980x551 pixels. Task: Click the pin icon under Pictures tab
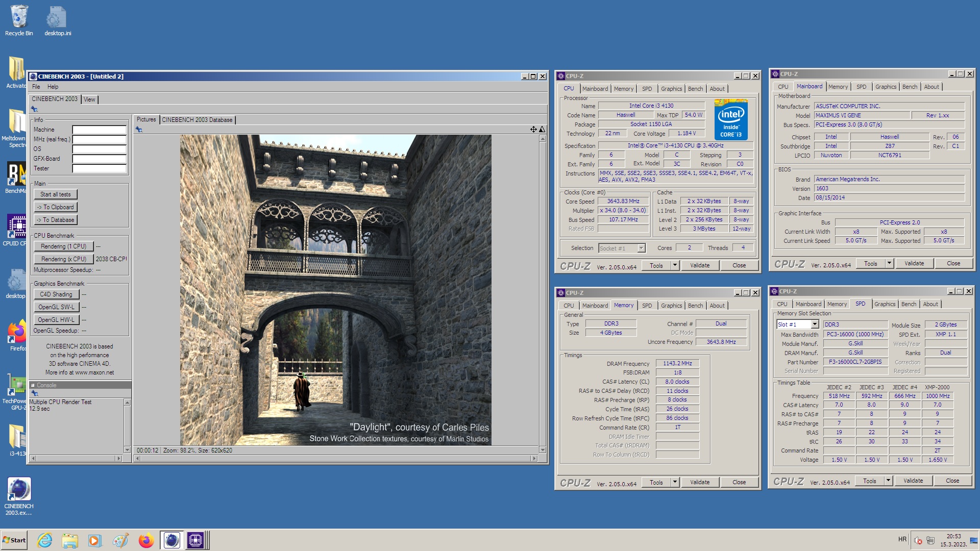point(139,130)
